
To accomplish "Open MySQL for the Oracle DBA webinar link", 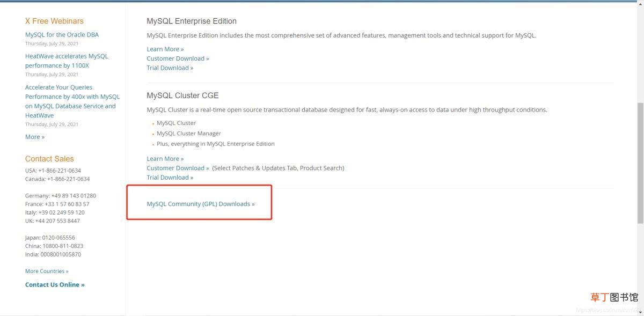I will pos(62,35).
